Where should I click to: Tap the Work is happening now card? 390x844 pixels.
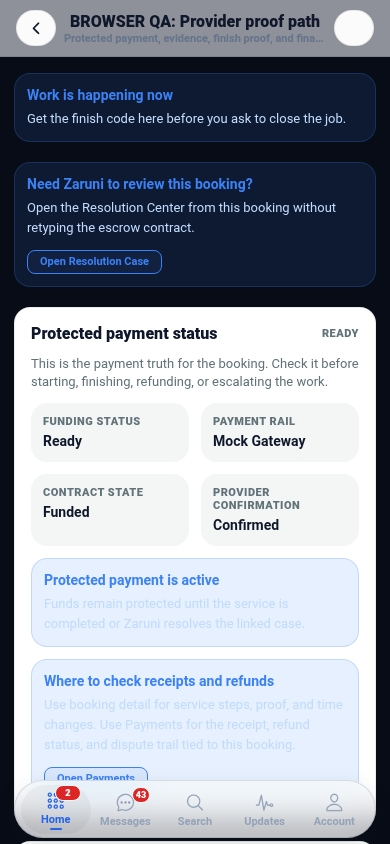pyautogui.click(x=195, y=108)
